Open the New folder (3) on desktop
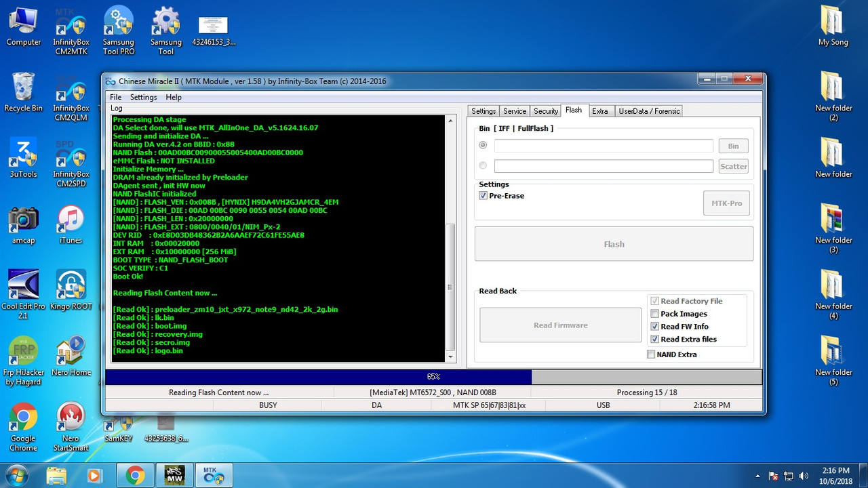 point(833,229)
